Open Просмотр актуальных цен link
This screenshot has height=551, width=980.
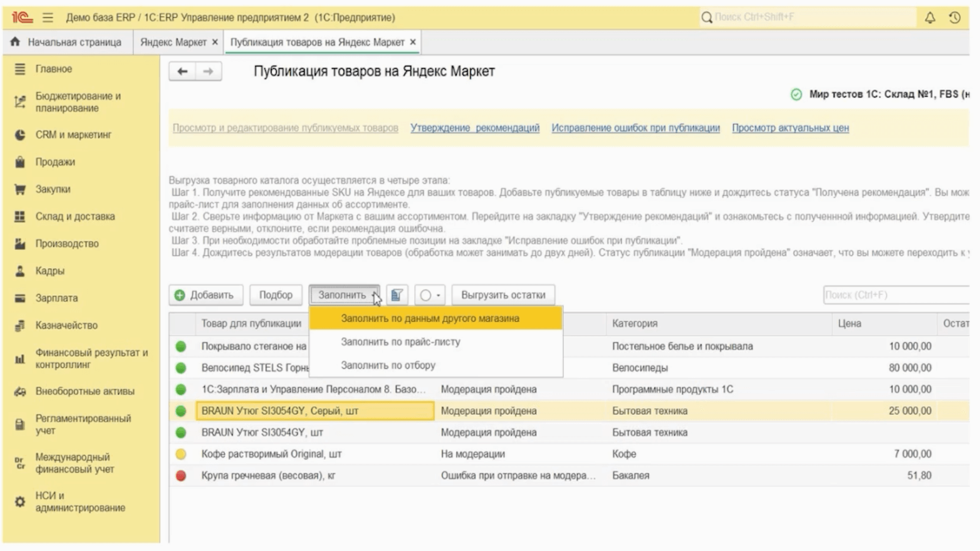click(x=790, y=128)
